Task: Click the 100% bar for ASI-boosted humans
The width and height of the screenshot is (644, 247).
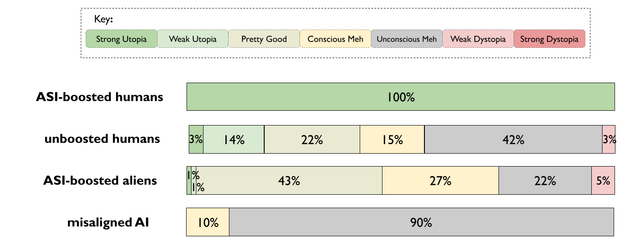Action: tap(401, 97)
